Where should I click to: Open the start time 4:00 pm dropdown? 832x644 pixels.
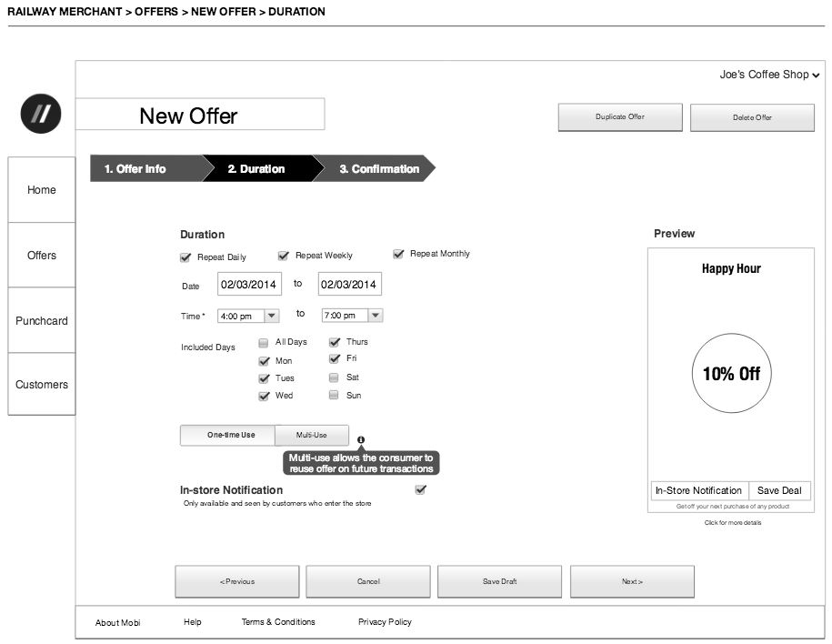(271, 316)
